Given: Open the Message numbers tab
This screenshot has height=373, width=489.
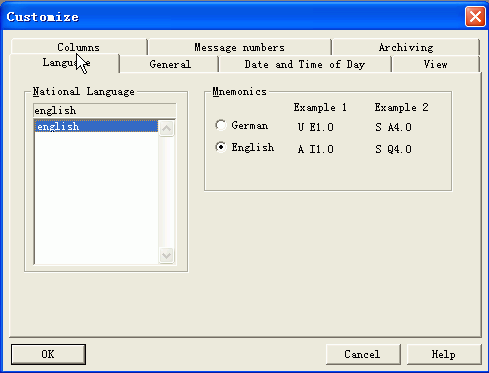Looking at the screenshot, I should [239, 47].
